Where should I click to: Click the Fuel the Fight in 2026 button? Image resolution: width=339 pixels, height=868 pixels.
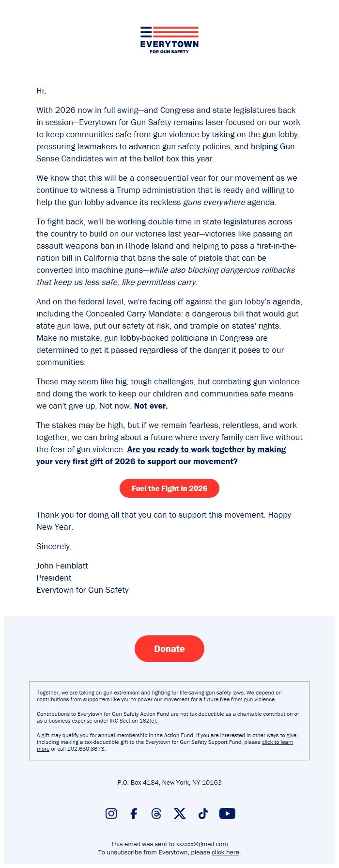[x=169, y=489]
